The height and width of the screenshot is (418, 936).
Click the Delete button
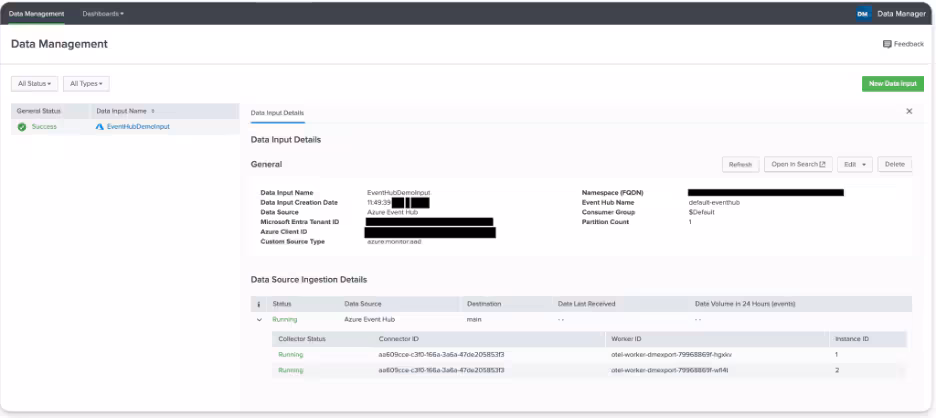coord(894,164)
